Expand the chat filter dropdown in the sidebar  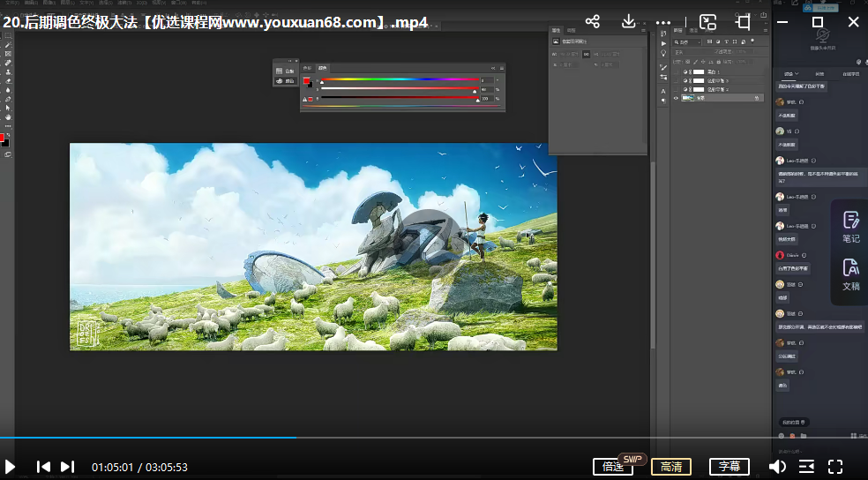pyautogui.click(x=790, y=74)
